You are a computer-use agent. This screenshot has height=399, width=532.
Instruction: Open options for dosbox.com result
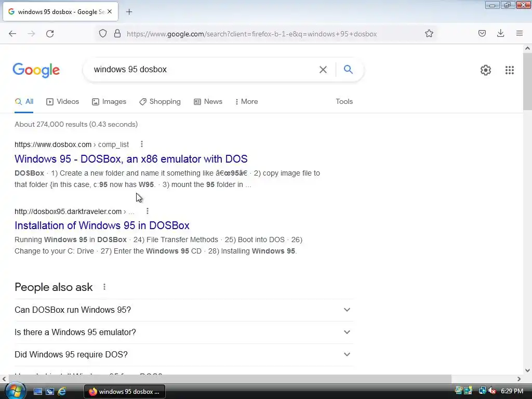pyautogui.click(x=142, y=144)
